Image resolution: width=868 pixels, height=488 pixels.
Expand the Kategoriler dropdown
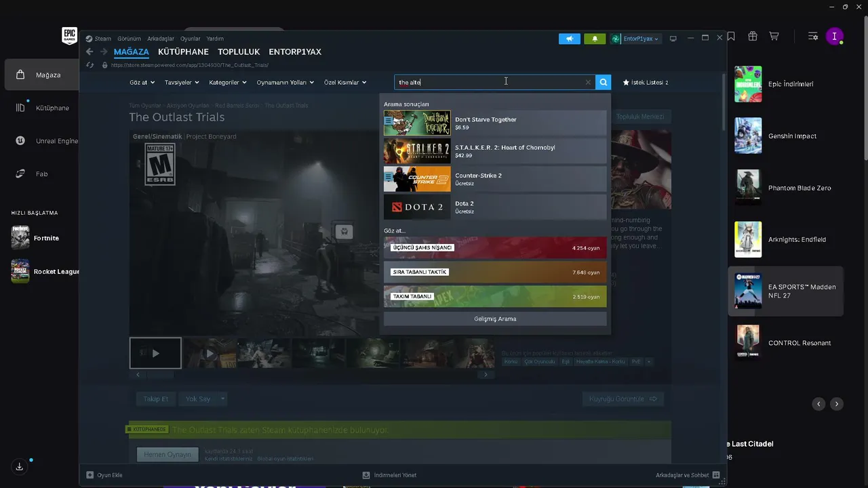[x=229, y=83]
